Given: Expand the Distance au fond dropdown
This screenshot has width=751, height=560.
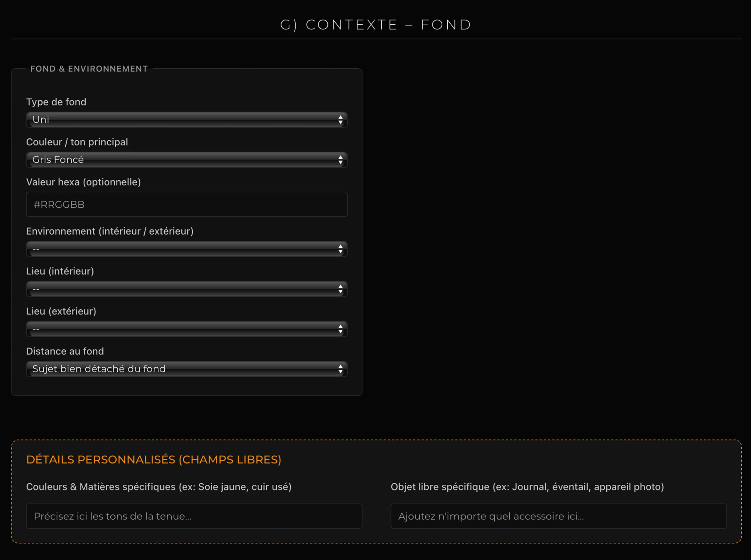Looking at the screenshot, I should click(187, 369).
